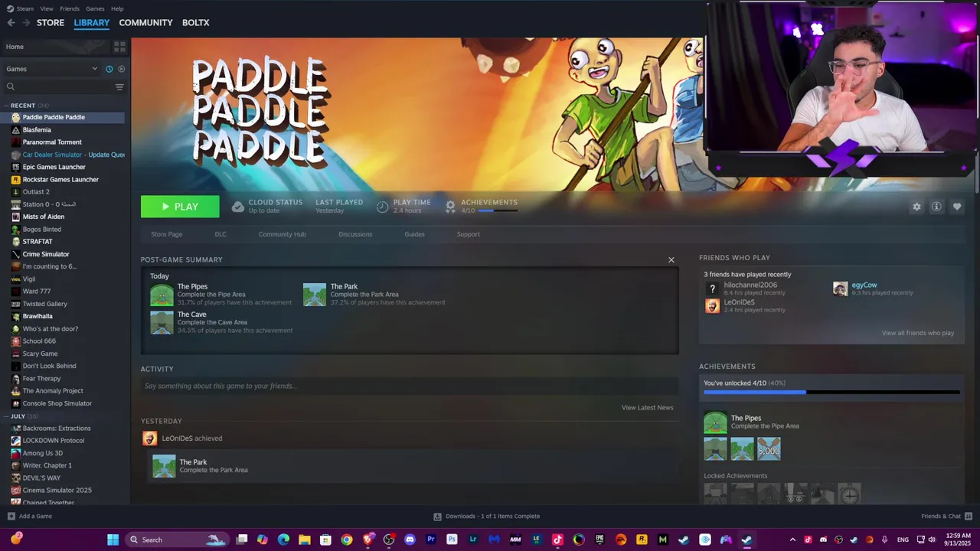
Task: Select Brawlhalla in the game list
Action: coord(38,316)
